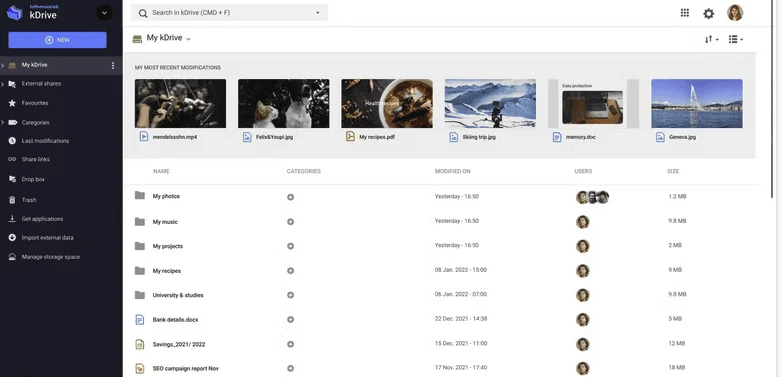This screenshot has height=377, width=783.
Task: Click the Manage storage space icon
Action: click(12, 257)
